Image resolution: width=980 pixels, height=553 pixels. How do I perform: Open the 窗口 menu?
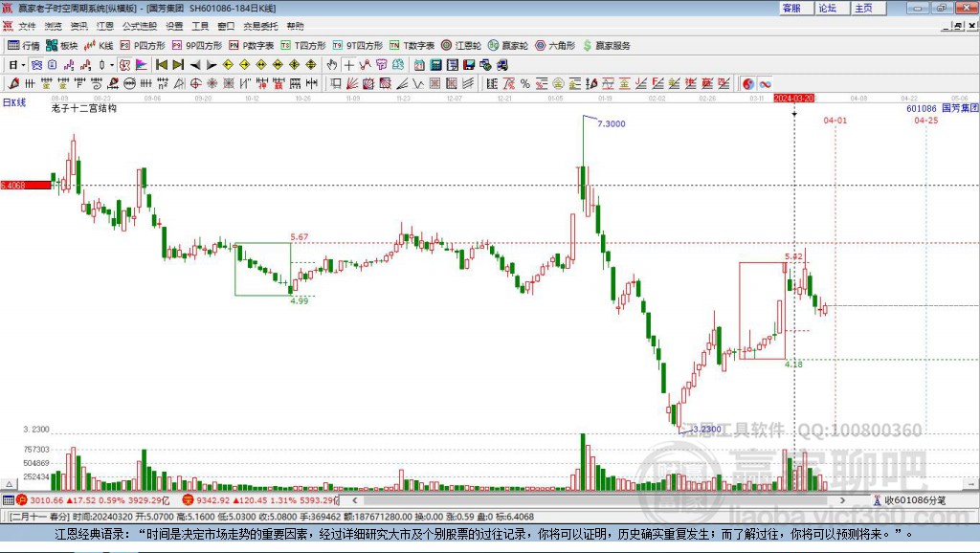click(226, 26)
